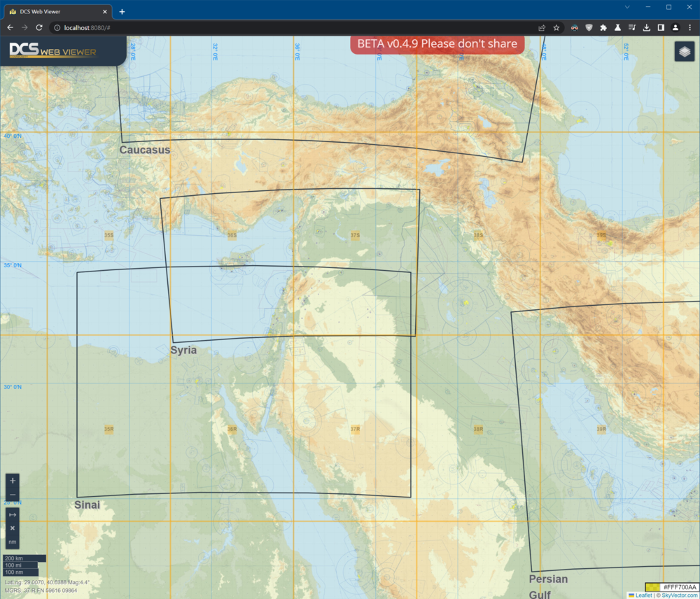Click the DCS Web Viewer logo
Image resolution: width=700 pixels, height=599 pixels.
point(52,50)
